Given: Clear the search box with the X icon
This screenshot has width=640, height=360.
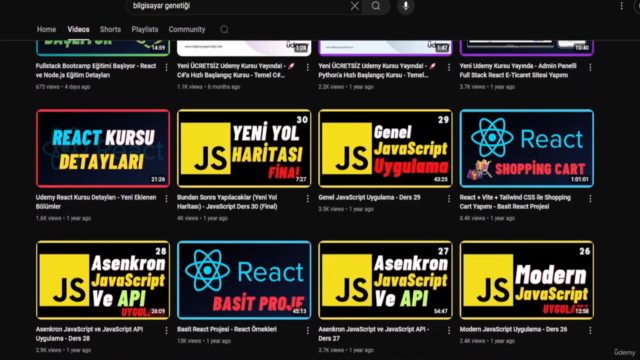Looking at the screenshot, I should pyautogui.click(x=354, y=6).
